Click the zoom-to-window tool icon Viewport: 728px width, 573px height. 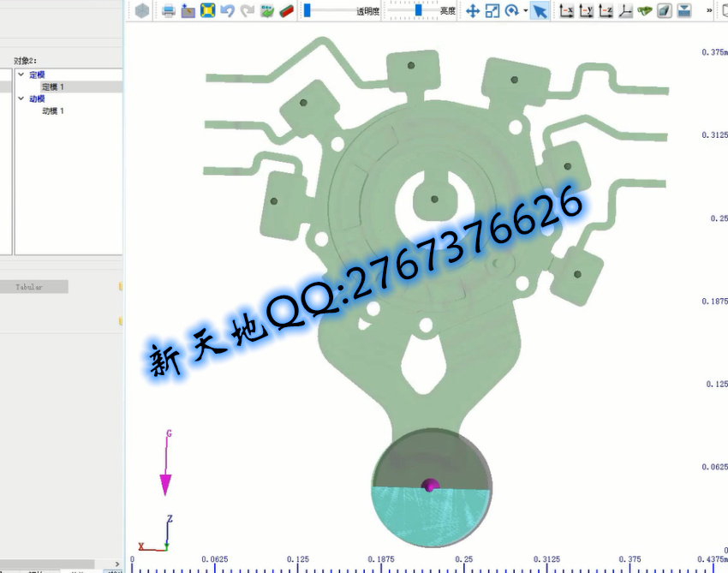(x=492, y=11)
